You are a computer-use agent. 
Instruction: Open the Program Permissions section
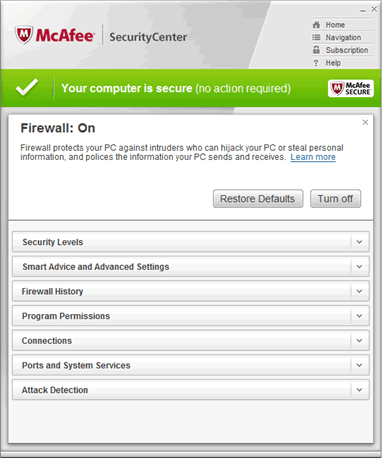click(191, 316)
